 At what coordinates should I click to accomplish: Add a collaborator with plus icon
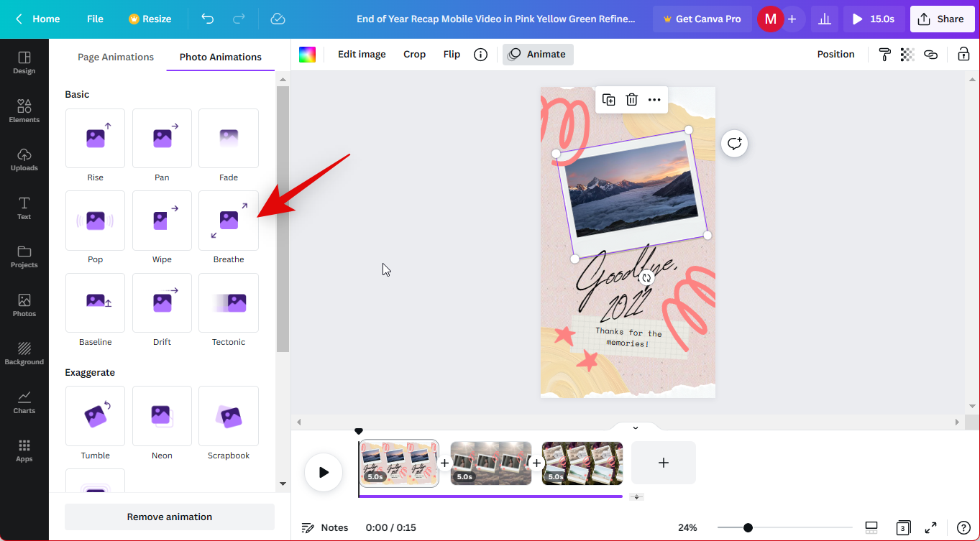pos(792,19)
